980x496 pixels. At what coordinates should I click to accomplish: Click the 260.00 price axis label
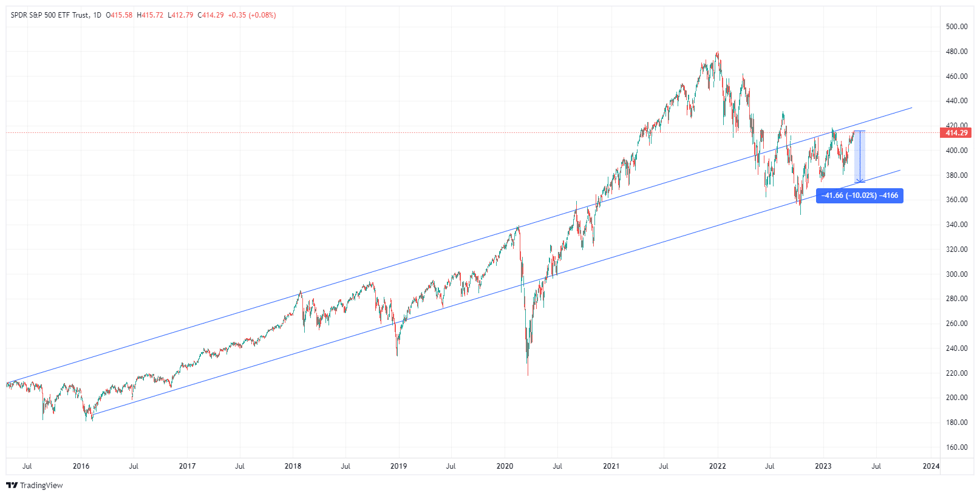(x=956, y=324)
